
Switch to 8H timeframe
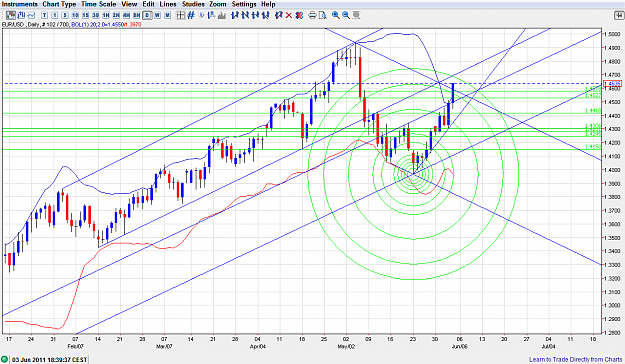[x=137, y=15]
